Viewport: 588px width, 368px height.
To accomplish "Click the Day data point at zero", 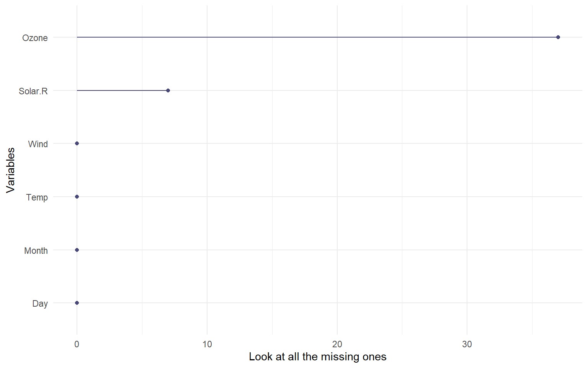I will (77, 303).
